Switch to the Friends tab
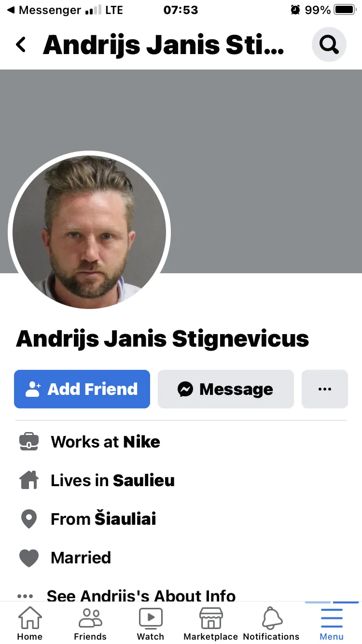362x644 pixels. tap(90, 623)
